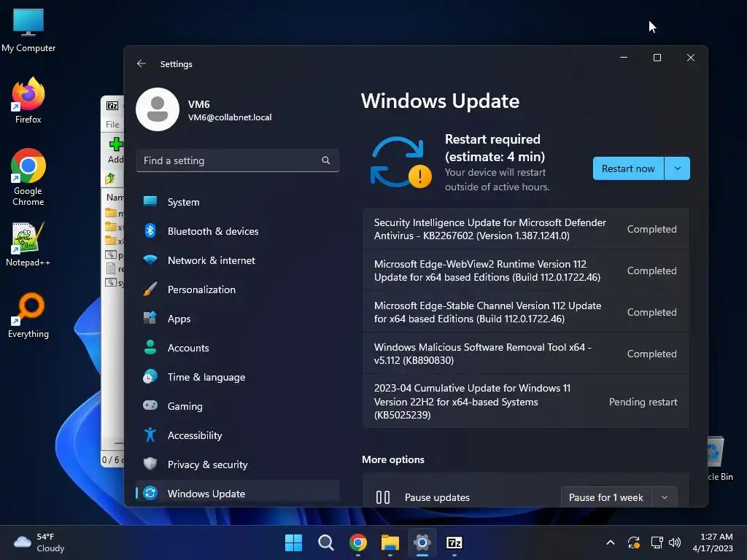
Task: Click the network tray icon
Action: tap(657, 542)
